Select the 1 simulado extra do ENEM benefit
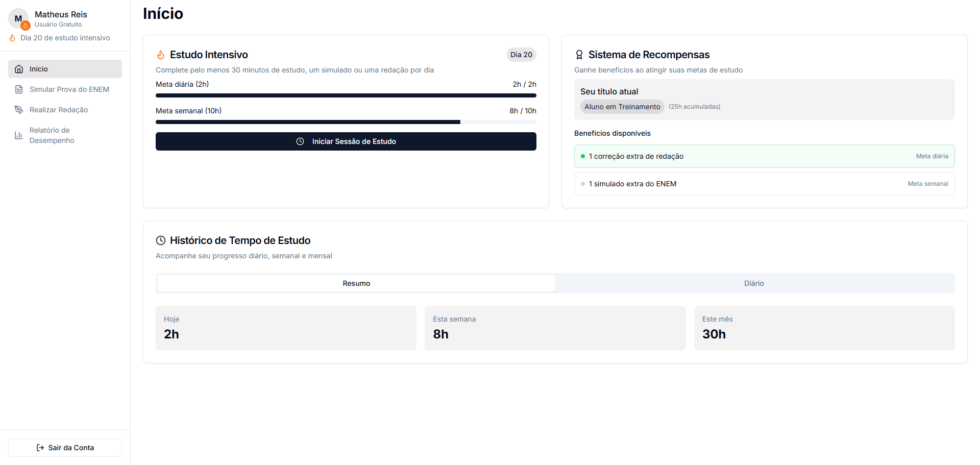The height and width of the screenshot is (465, 980). pyautogui.click(x=765, y=184)
